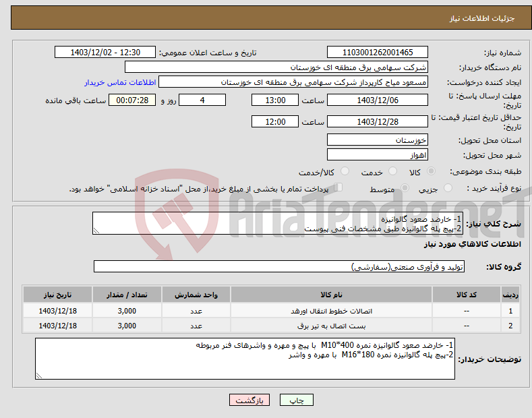Viewport: 532px width, 418px height.
Task: Click the date 1403/12/18 in row 1
Action: (x=58, y=311)
